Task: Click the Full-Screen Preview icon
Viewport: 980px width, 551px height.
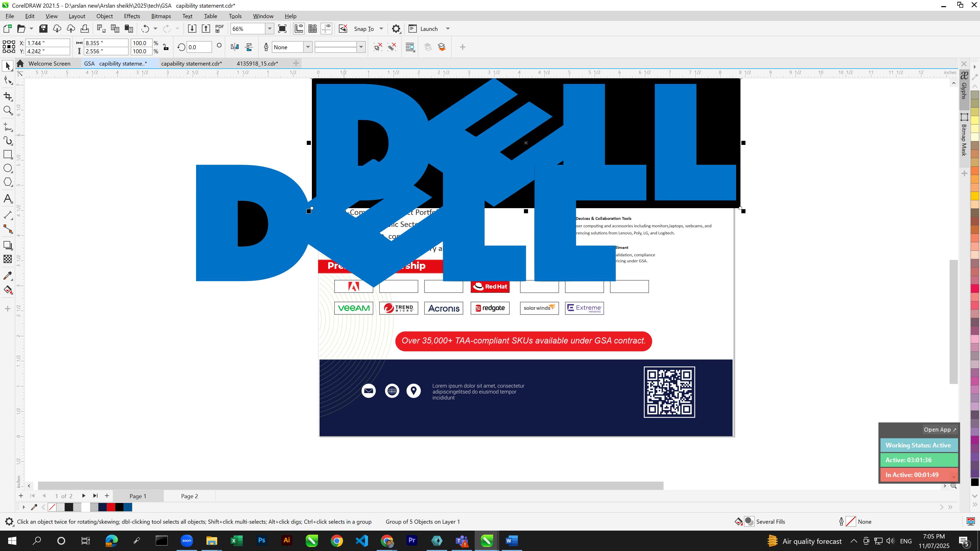Action: [282, 29]
